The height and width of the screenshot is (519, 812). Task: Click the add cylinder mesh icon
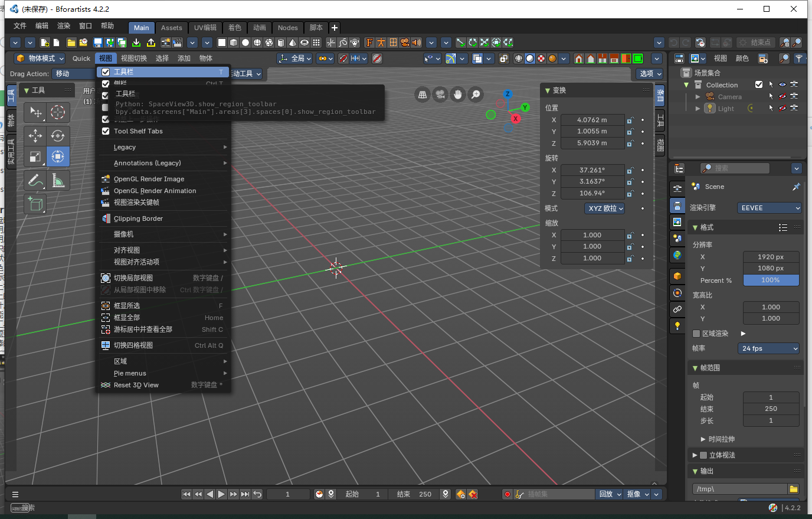(x=281, y=43)
